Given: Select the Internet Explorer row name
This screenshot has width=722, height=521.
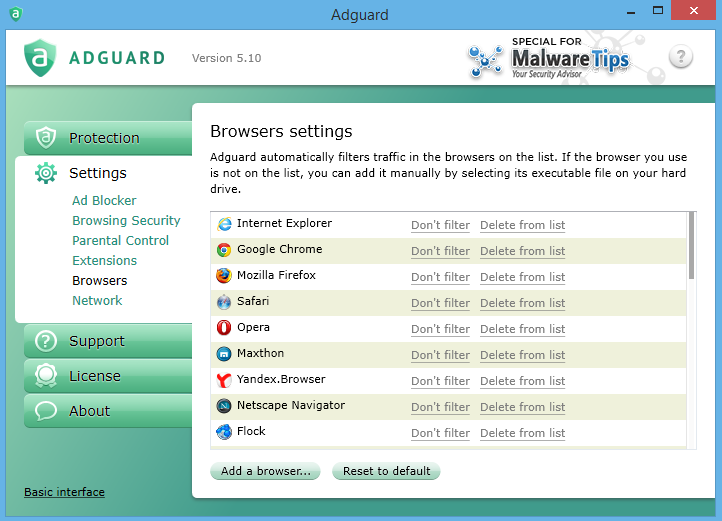Looking at the screenshot, I should 284,223.
